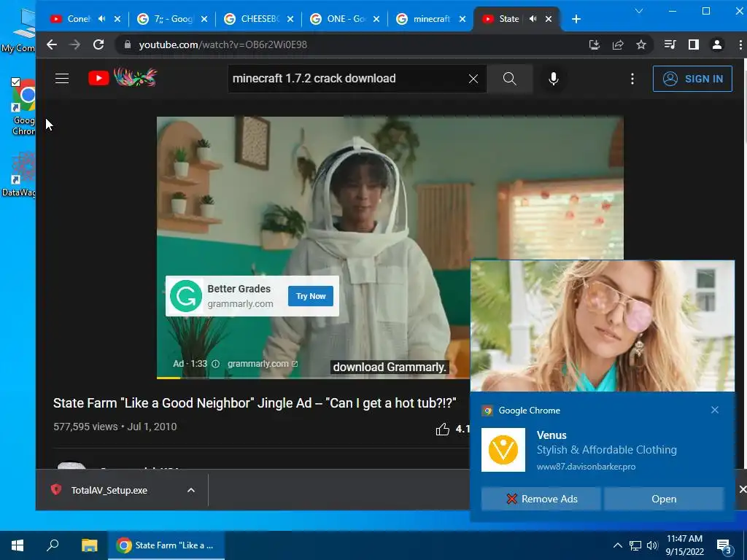Image resolution: width=747 pixels, height=560 pixels.
Task: Open File Explorer from the taskbar
Action: [89, 545]
